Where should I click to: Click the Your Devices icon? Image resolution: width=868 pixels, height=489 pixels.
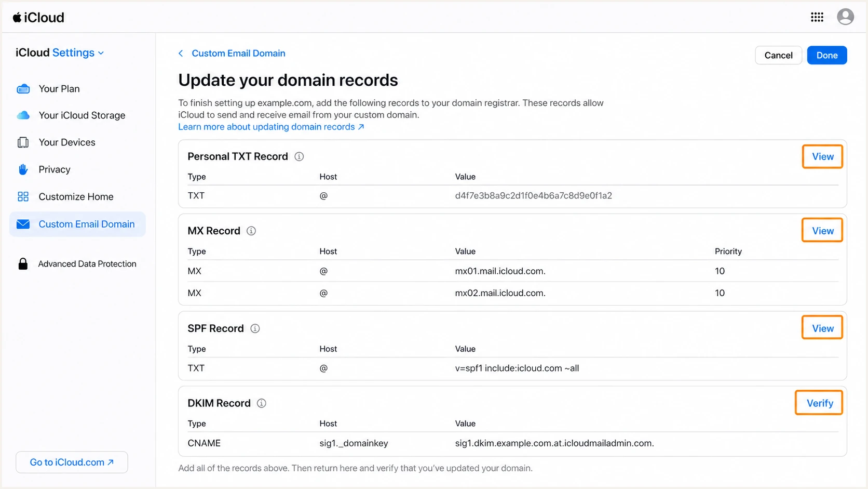(x=23, y=142)
